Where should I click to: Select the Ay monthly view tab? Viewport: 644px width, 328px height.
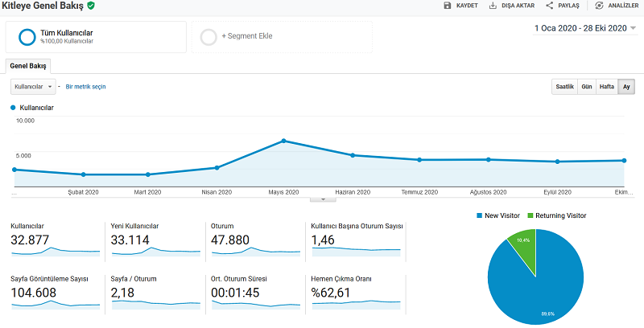click(x=626, y=87)
